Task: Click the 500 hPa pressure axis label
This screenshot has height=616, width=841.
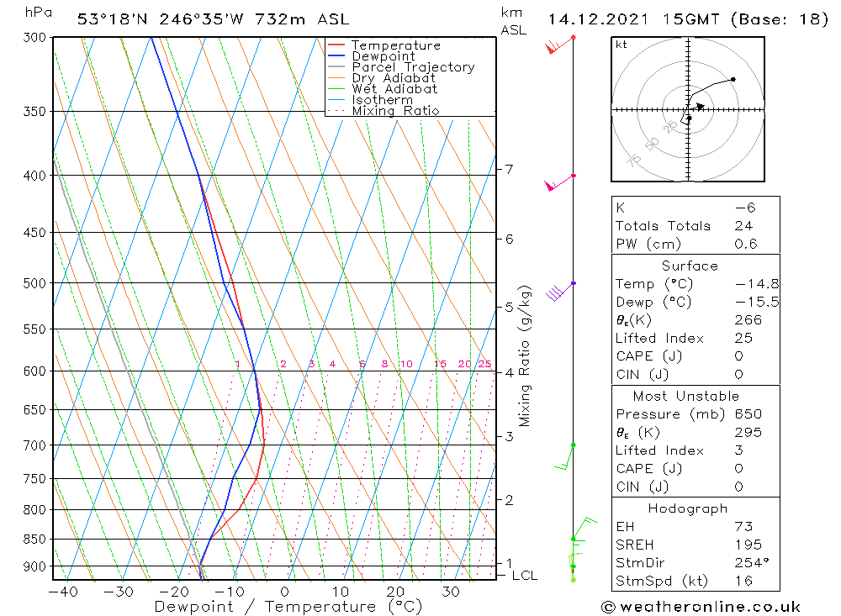Action: 34,283
